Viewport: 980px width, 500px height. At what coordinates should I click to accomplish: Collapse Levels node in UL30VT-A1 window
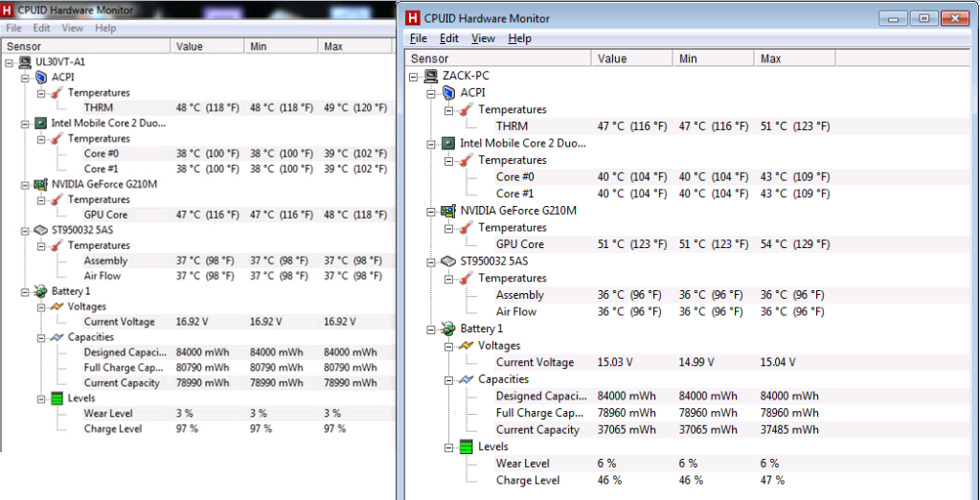click(x=41, y=398)
